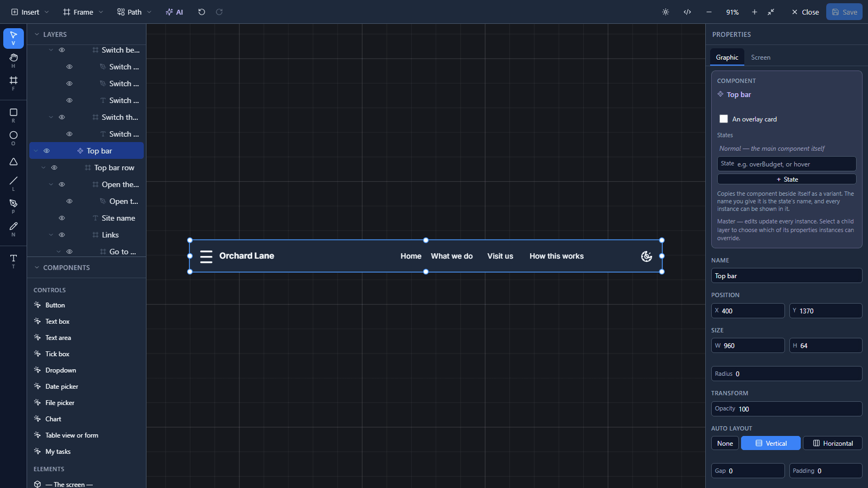
Task: Click the + State button
Action: (x=787, y=179)
